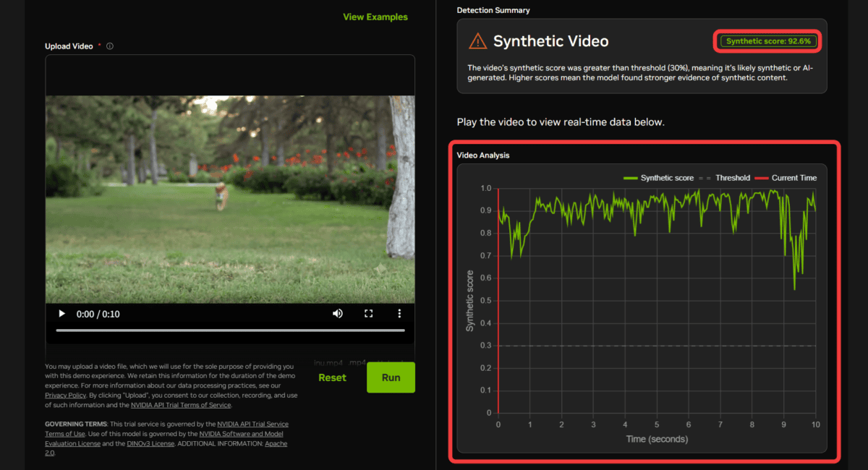Click the Reset button
Viewport: 868px width, 470px height.
[332, 377]
